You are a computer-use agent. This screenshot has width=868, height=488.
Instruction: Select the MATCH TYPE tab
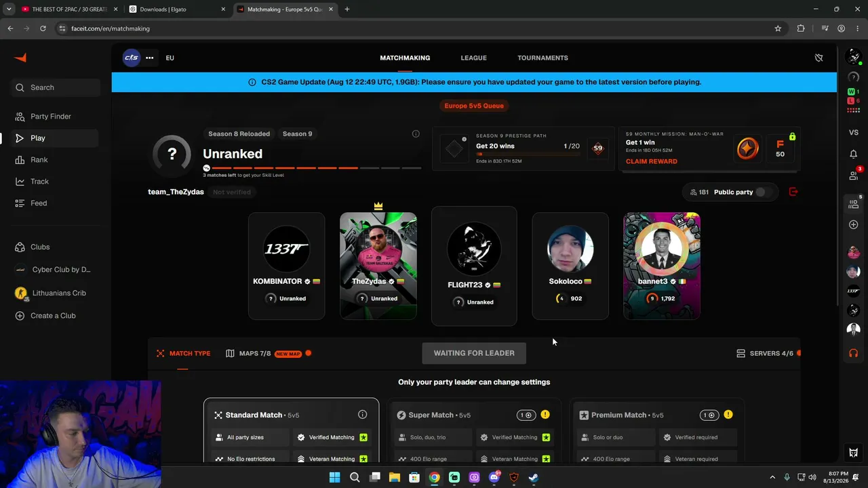(183, 353)
